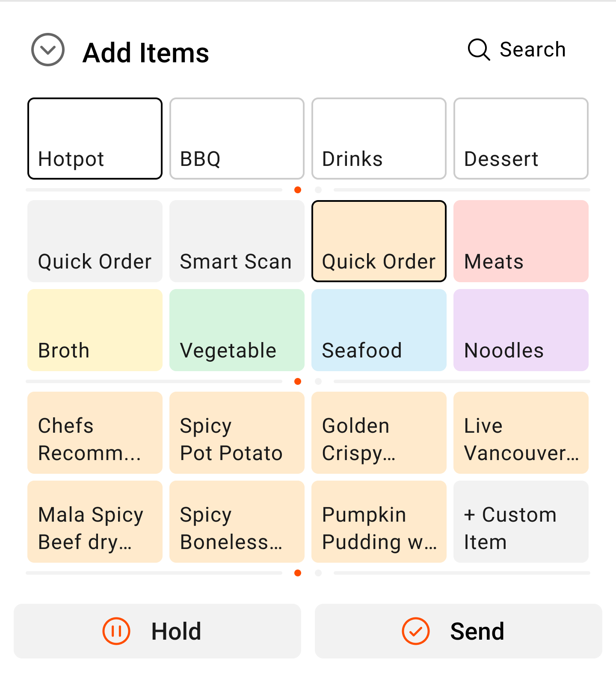
Task: Select the blue Seafood category
Action: coord(379,330)
